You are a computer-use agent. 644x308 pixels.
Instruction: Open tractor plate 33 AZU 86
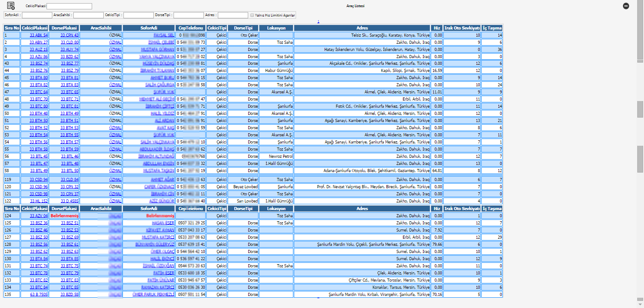pyautogui.click(x=38, y=56)
